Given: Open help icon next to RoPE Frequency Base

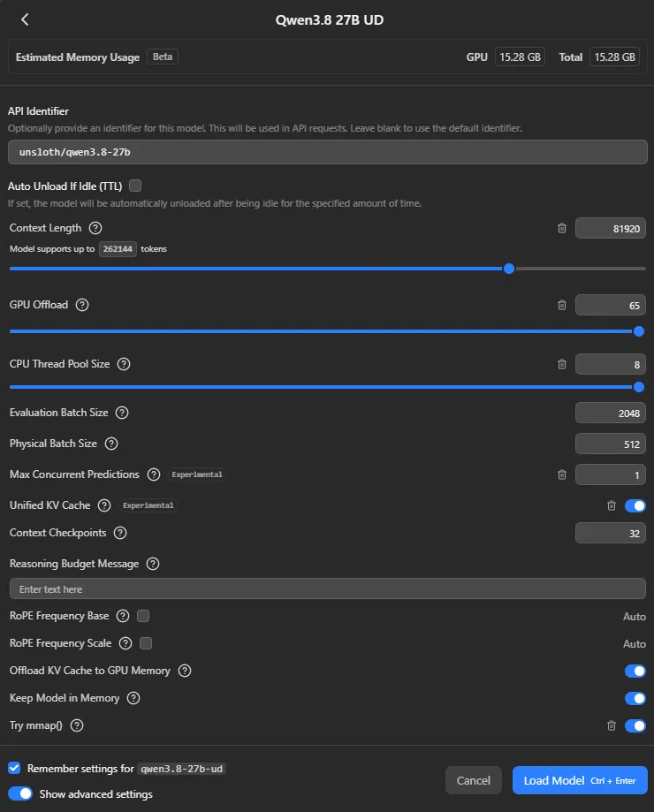Looking at the screenshot, I should [123, 616].
